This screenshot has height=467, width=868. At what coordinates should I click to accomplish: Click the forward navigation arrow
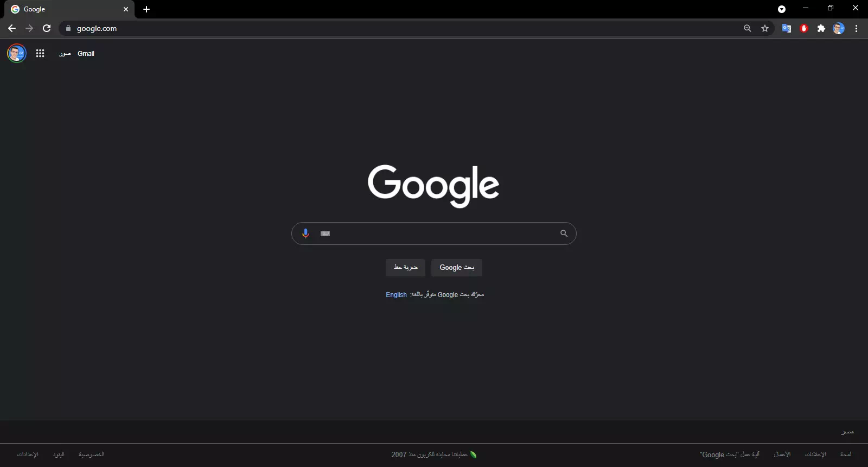click(29, 28)
